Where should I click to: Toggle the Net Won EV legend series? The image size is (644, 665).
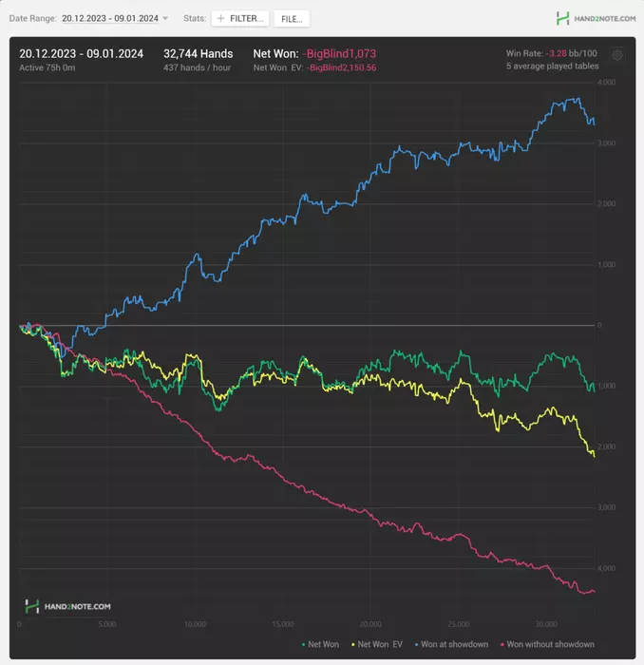click(377, 644)
